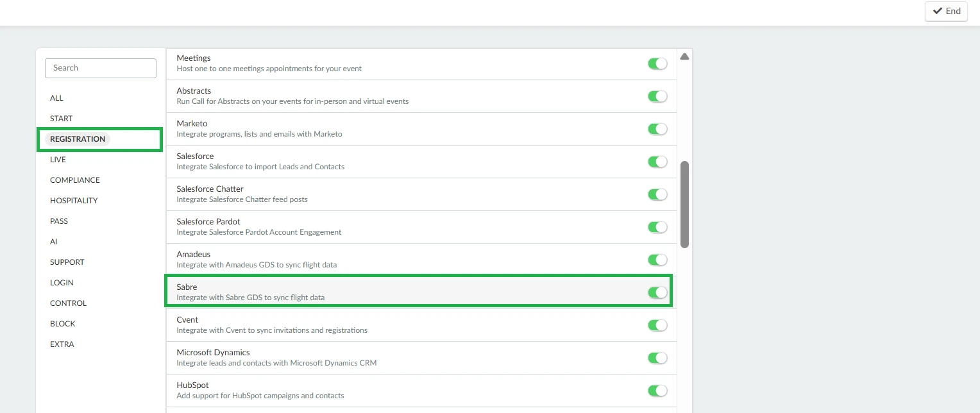
Task: Open the CONTROL category
Action: [69, 303]
